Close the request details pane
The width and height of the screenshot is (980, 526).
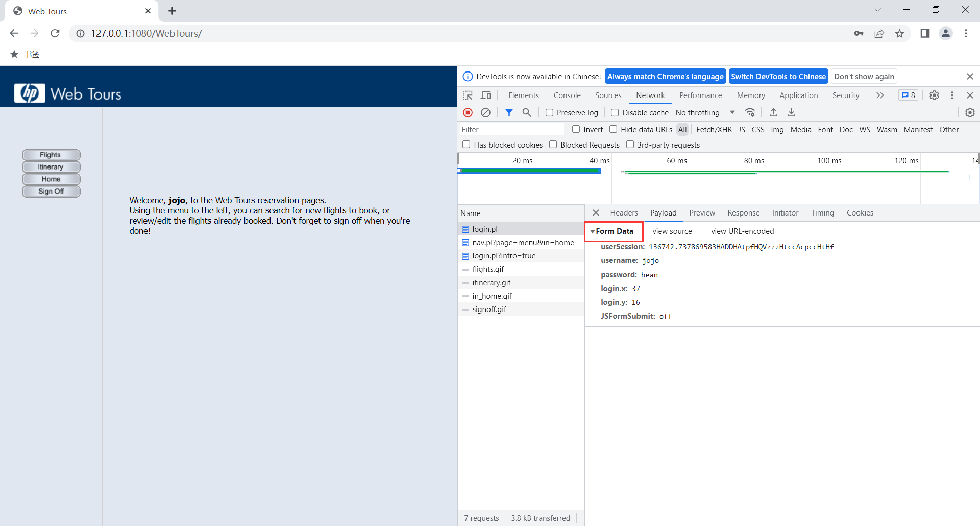tap(596, 213)
